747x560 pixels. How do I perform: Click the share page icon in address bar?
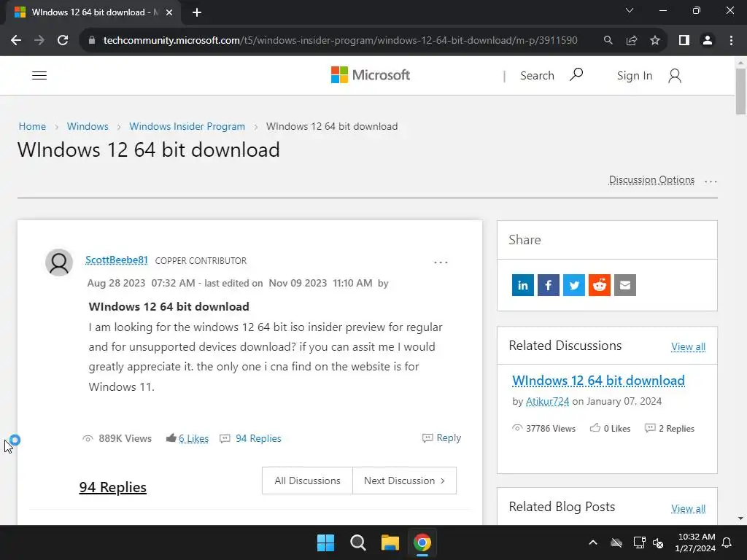coord(632,40)
